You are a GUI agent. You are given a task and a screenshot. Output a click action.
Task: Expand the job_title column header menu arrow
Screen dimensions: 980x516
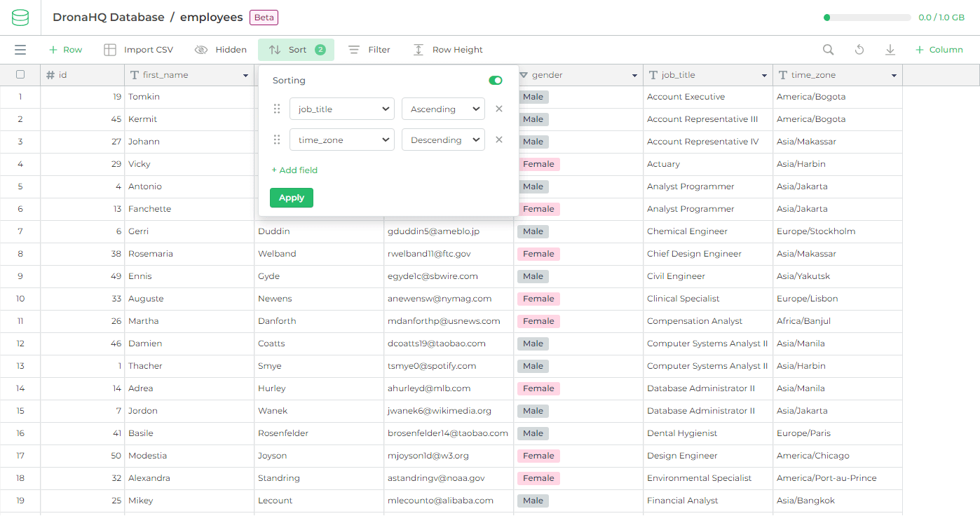[x=764, y=76]
